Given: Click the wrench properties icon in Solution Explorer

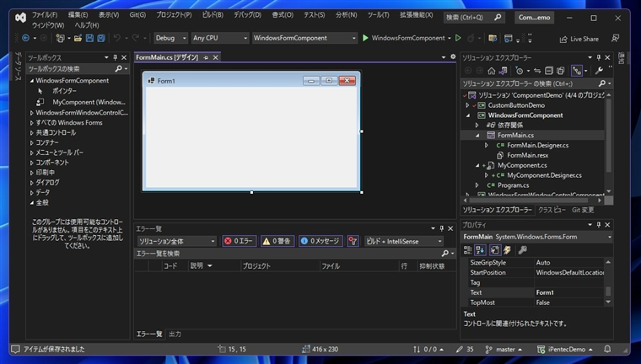Looking at the screenshot, I should (599, 71).
